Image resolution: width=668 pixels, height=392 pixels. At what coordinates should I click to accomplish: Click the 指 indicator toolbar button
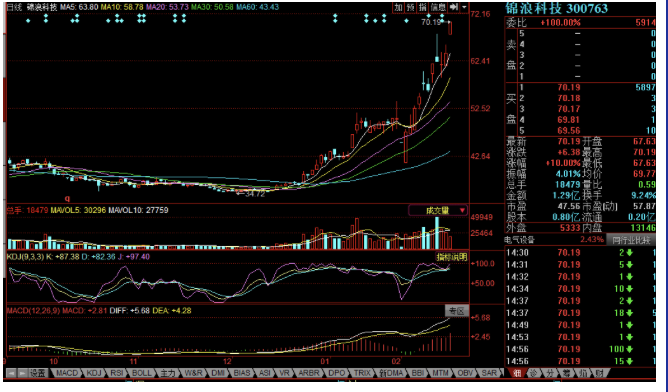pyautogui.click(x=422, y=7)
